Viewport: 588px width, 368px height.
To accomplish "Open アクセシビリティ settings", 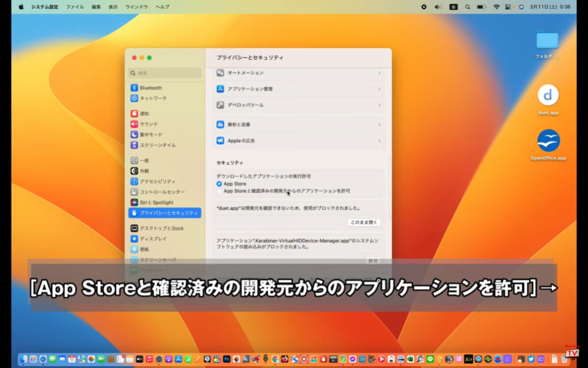I will [x=165, y=182].
